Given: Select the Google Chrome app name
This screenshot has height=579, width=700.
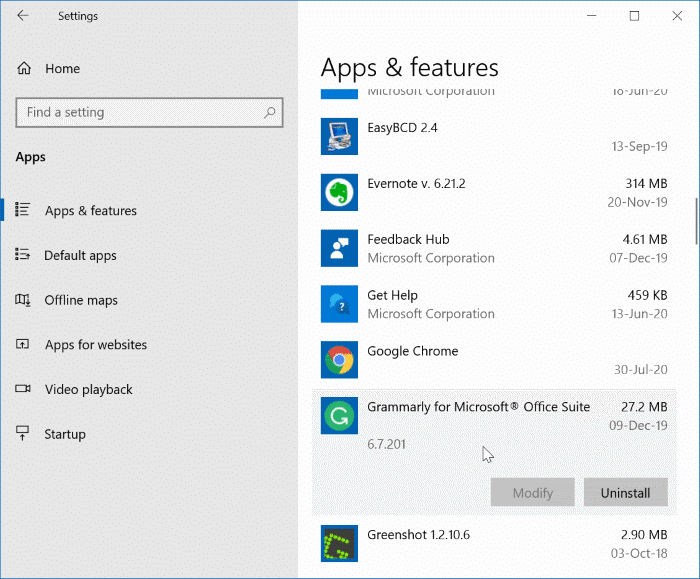Looking at the screenshot, I should (x=412, y=351).
